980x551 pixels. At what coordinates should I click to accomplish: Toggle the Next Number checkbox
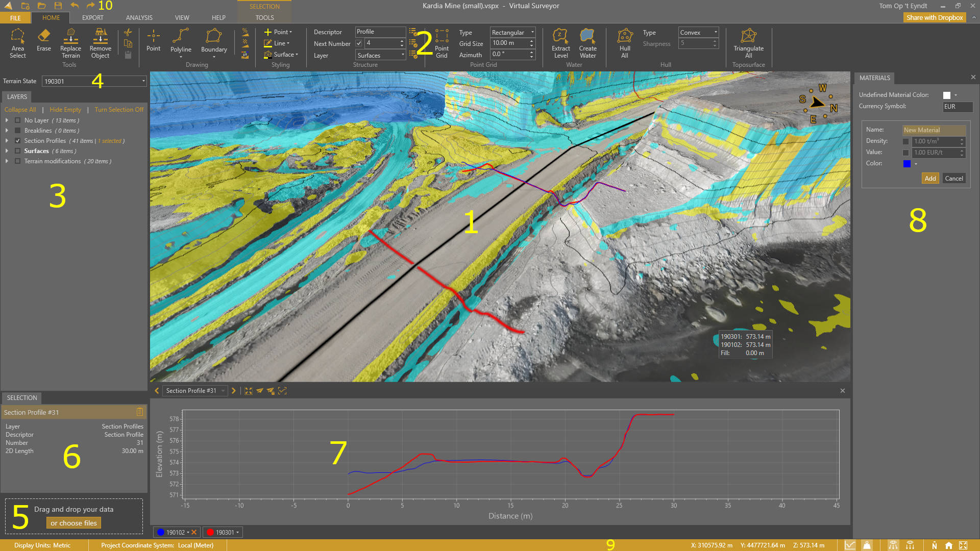tap(359, 43)
